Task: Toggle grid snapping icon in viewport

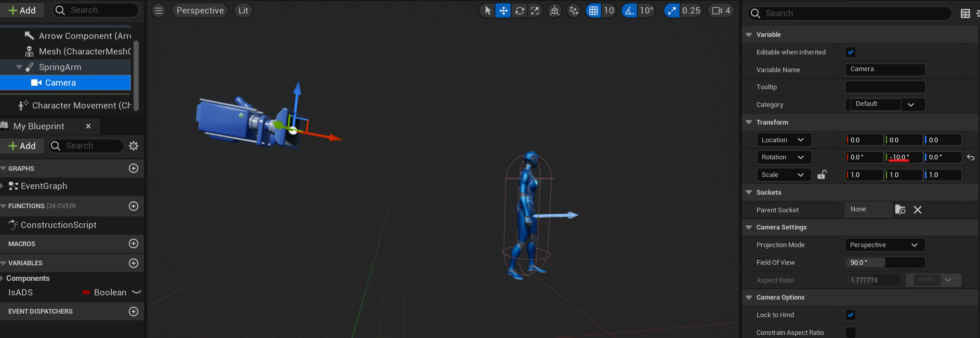Action: 593,10
